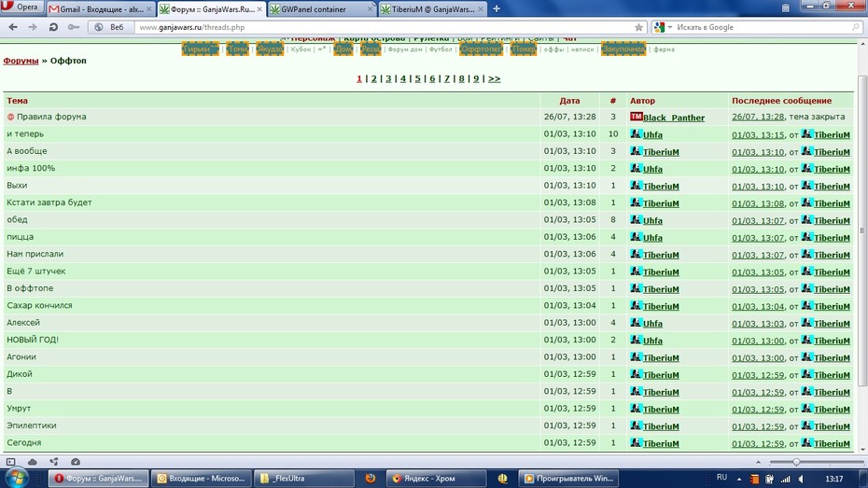Open the _FlexUltra taskbar folder
Screen dimensions: 868x488
(x=304, y=479)
